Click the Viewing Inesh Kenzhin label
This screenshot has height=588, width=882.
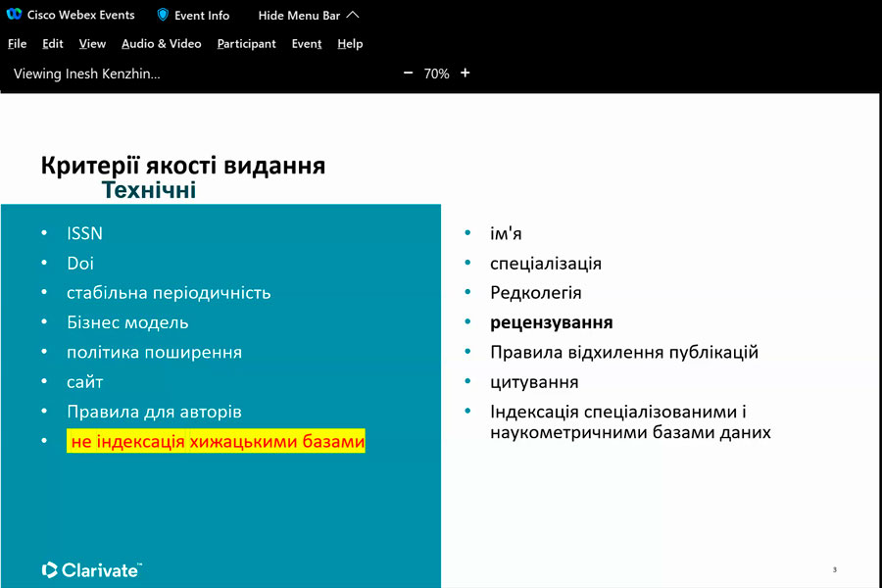pyautogui.click(x=86, y=73)
